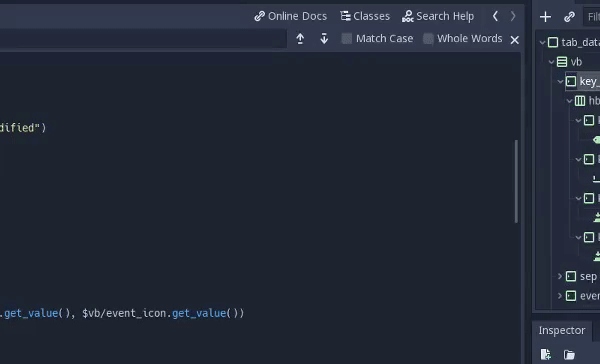Click the hb container node icon
This screenshot has height=364, width=600.
[580, 101]
